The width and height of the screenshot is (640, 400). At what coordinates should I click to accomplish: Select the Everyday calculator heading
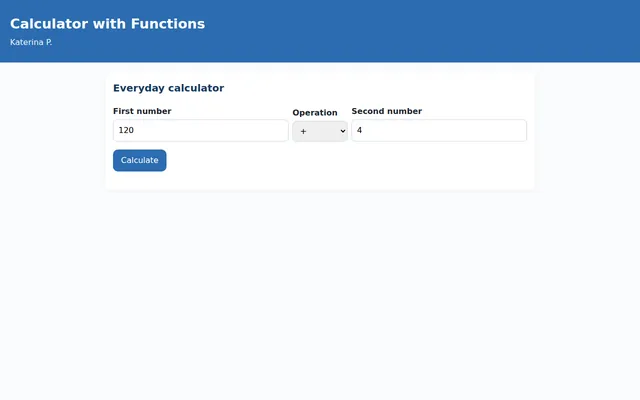pos(169,88)
